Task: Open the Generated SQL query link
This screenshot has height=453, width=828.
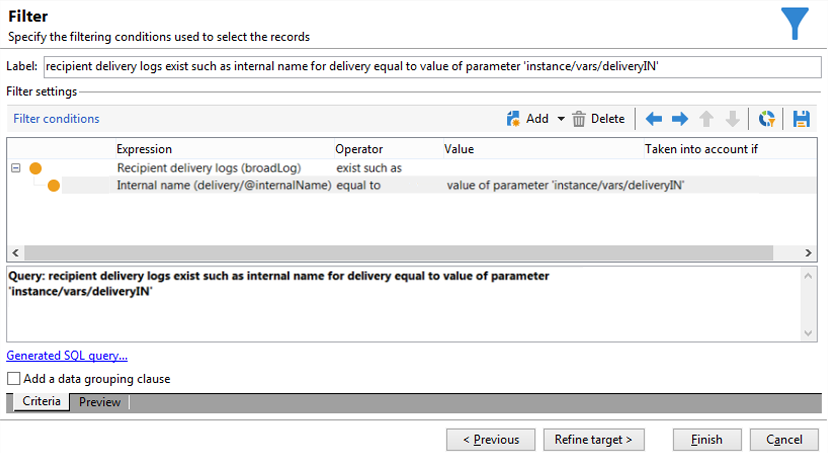Action: [x=67, y=356]
